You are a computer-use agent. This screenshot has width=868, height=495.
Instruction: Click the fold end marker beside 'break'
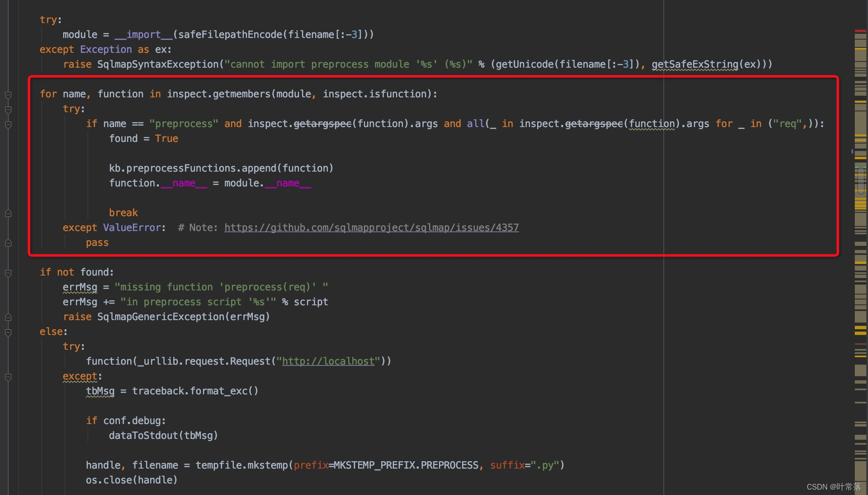coord(8,213)
